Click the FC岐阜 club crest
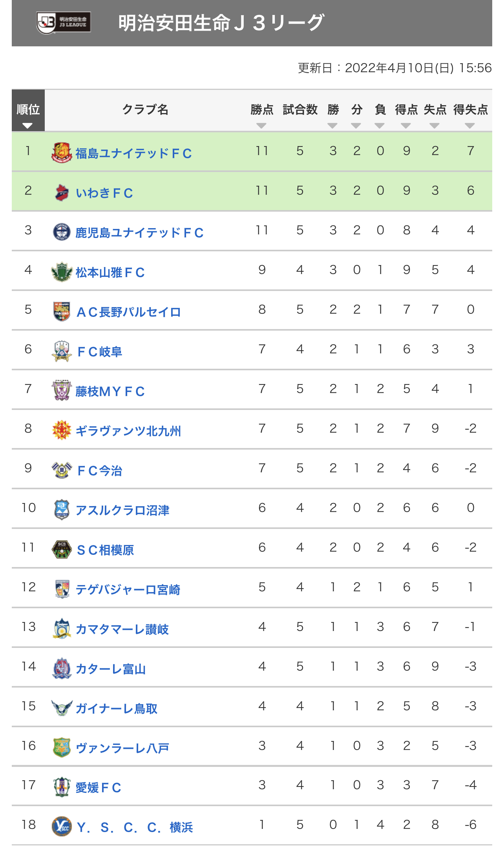 coord(62,351)
